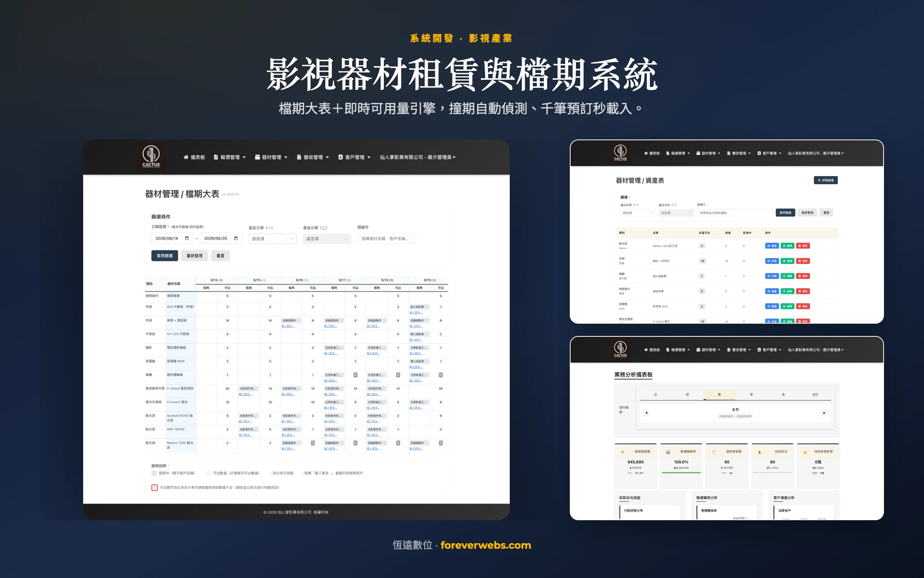Go to 儀表板 home in the 資產表 panel

pos(652,153)
